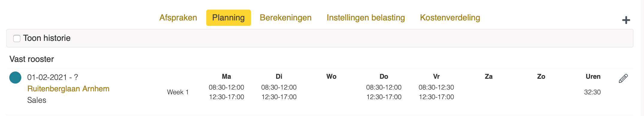Select the Planning tab

[x=228, y=18]
